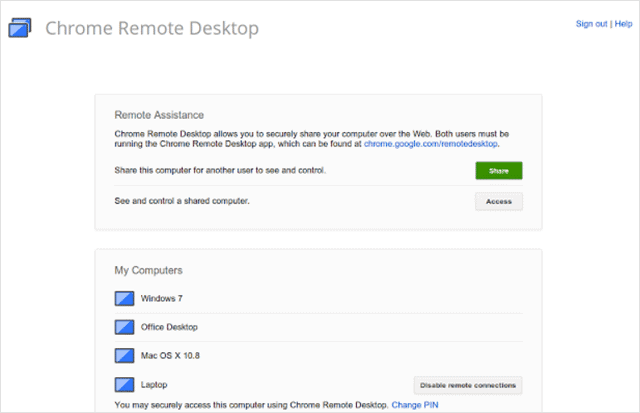Click 'Share this computer for another user' text
Image resolution: width=640 pixels, height=413 pixels.
220,170
